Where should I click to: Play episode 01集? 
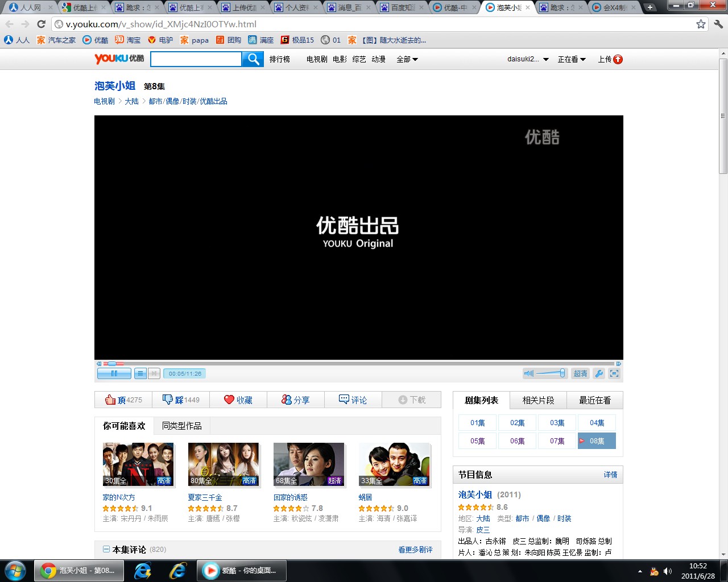click(478, 423)
